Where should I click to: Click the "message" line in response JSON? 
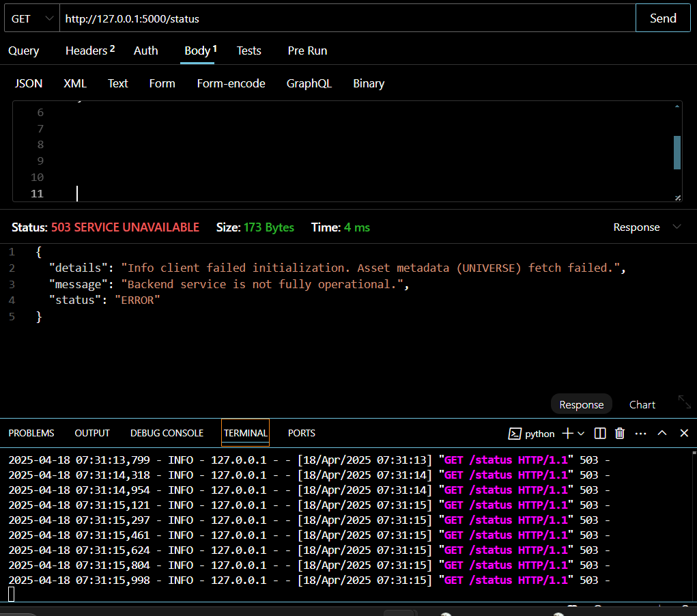[x=229, y=284]
